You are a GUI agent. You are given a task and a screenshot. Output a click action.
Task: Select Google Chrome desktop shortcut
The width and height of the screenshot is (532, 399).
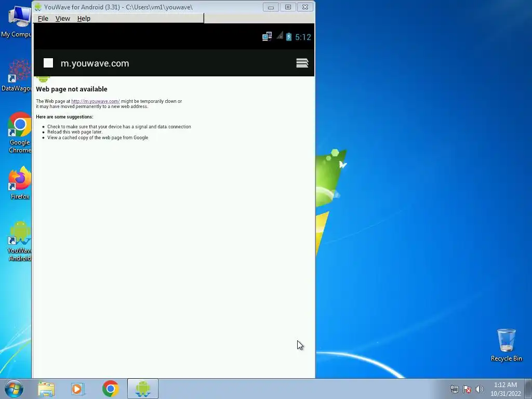[19, 132]
